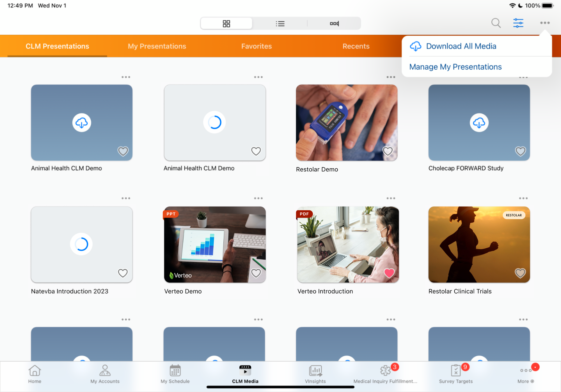
Task: Open My Schedule calendar icon
Action: 175,371
